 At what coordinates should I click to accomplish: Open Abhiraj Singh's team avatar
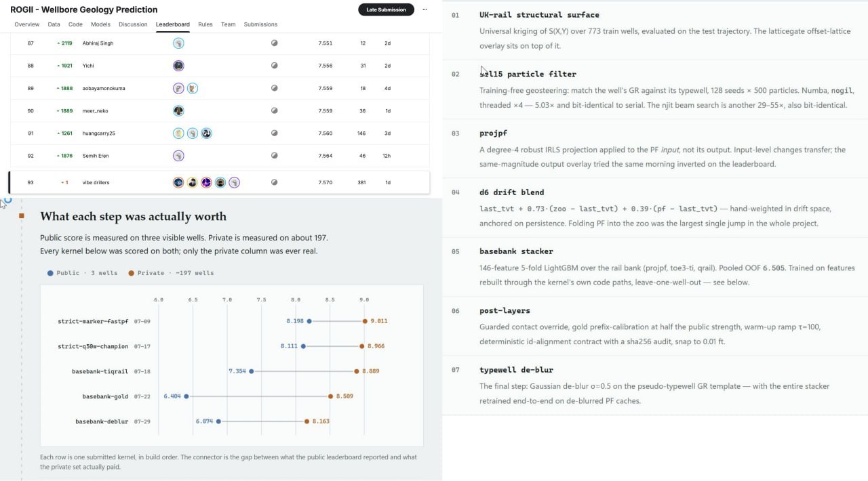pyautogui.click(x=178, y=43)
